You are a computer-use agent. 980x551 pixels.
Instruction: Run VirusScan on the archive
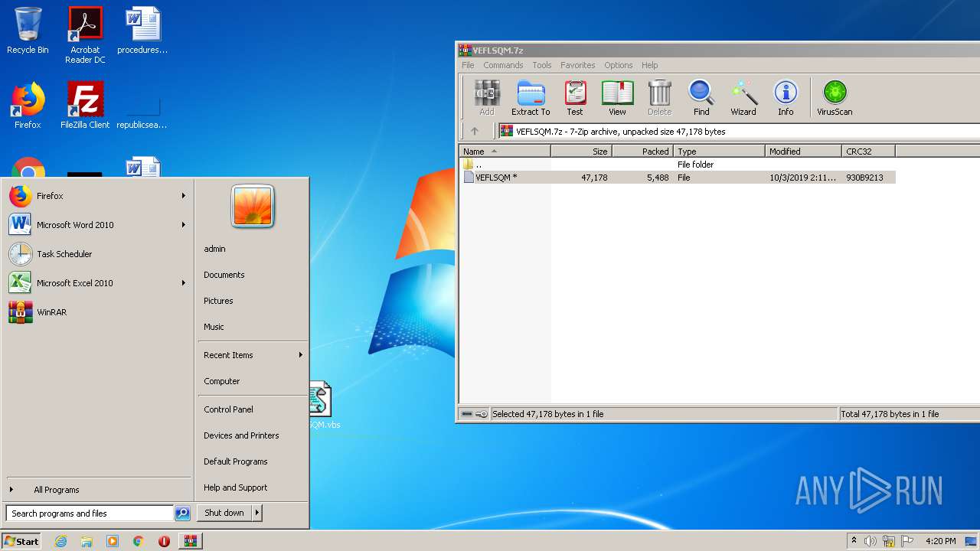(835, 98)
